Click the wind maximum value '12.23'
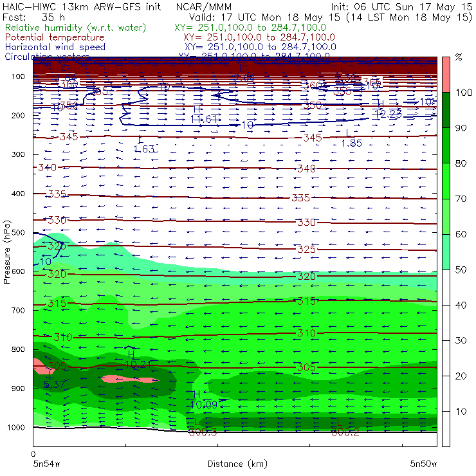 (x=388, y=114)
